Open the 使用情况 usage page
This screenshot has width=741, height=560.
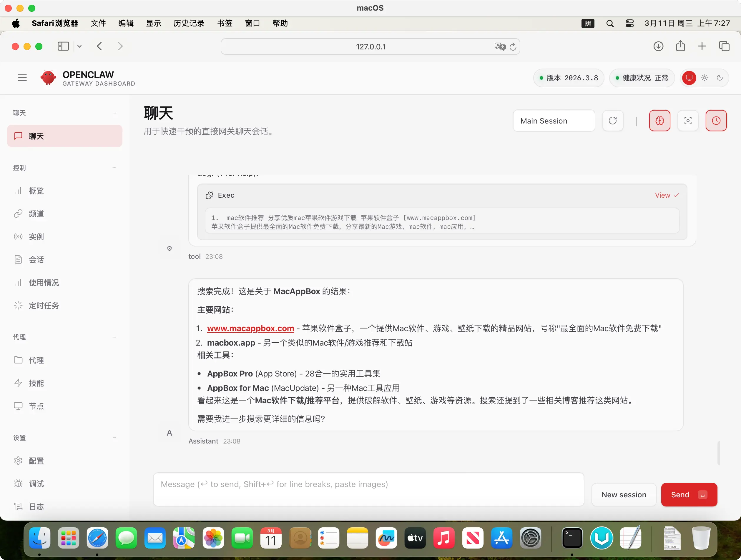coord(65,283)
